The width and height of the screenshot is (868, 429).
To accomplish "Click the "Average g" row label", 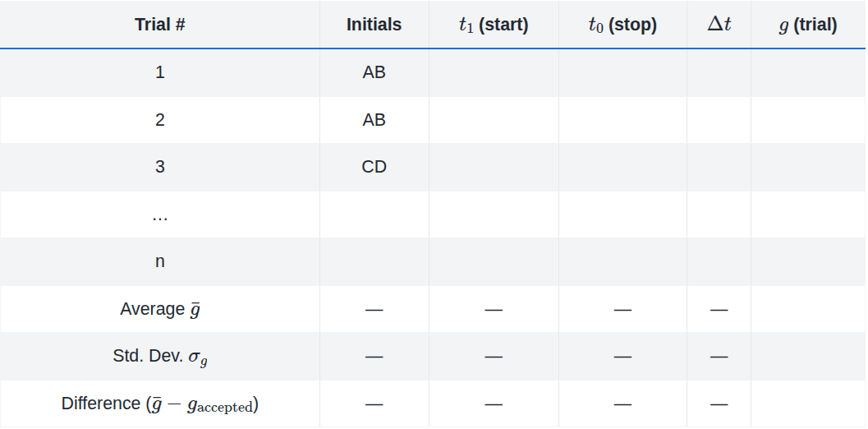I will pos(160,309).
